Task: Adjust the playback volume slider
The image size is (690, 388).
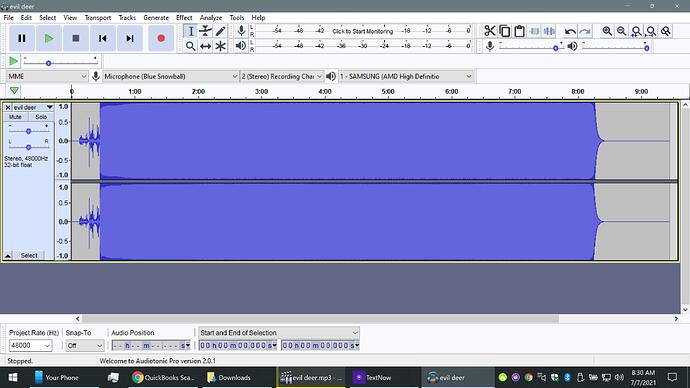Action: pyautogui.click(x=615, y=47)
